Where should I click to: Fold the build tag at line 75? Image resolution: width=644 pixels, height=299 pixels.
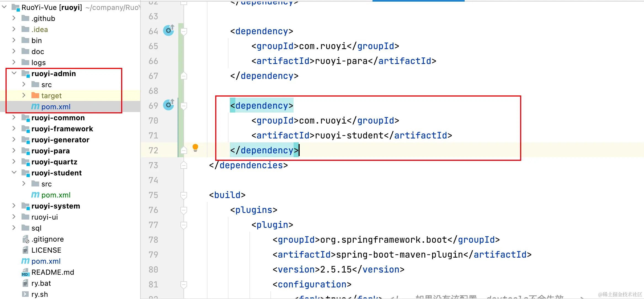tap(184, 195)
